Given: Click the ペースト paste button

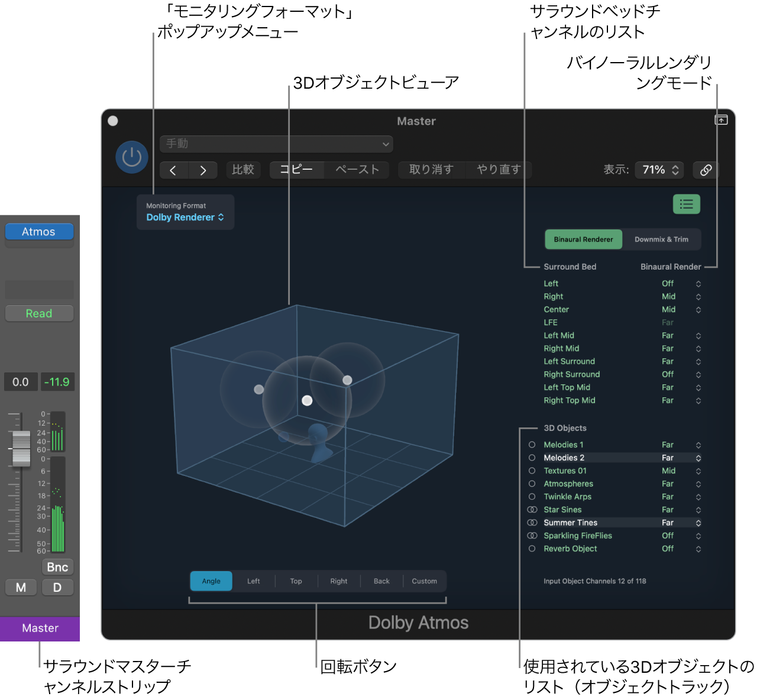Looking at the screenshot, I should tap(357, 170).
